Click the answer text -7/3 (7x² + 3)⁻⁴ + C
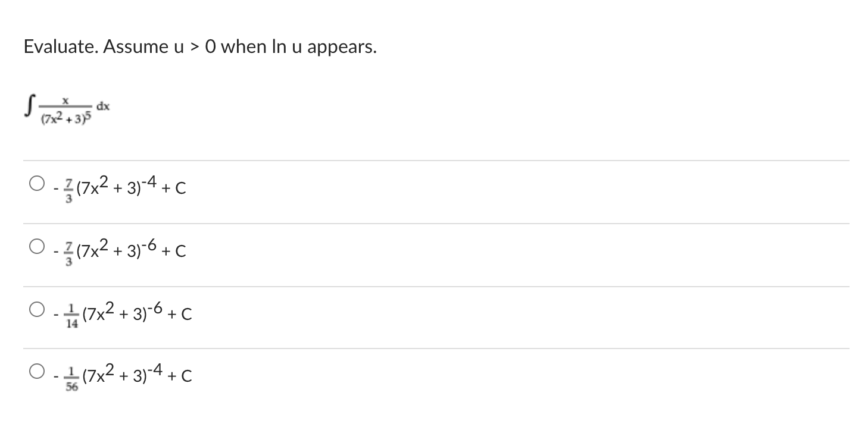 tap(119, 187)
